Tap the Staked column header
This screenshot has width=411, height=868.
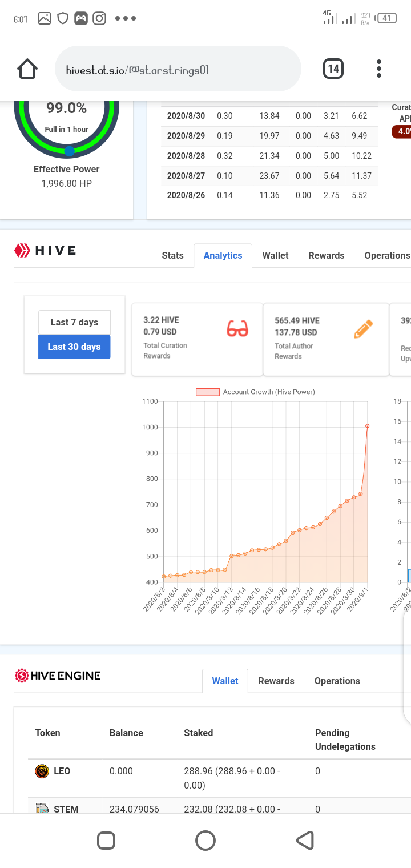click(x=198, y=733)
